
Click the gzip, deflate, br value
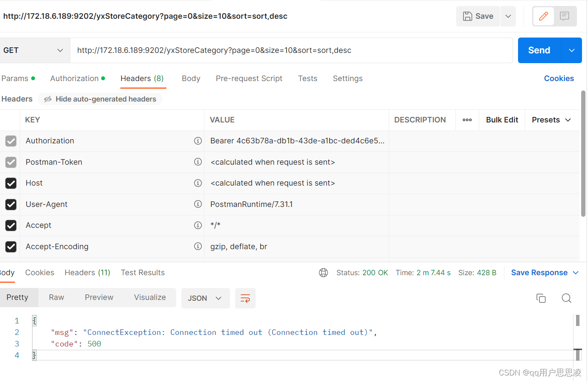pyautogui.click(x=239, y=247)
